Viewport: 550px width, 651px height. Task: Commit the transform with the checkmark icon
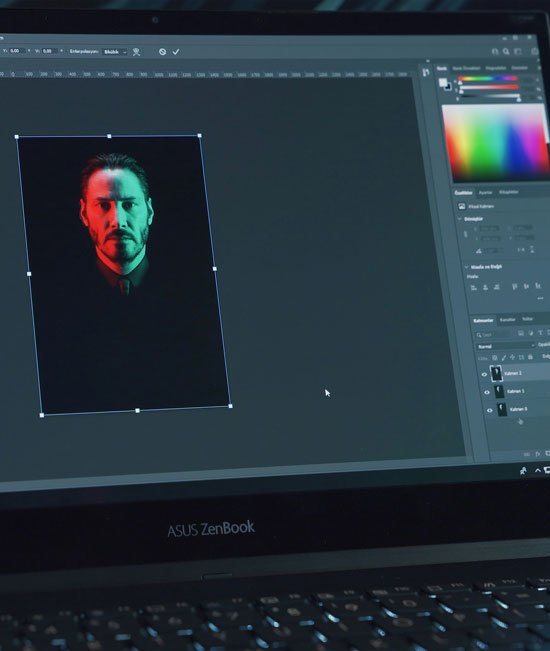tap(176, 51)
